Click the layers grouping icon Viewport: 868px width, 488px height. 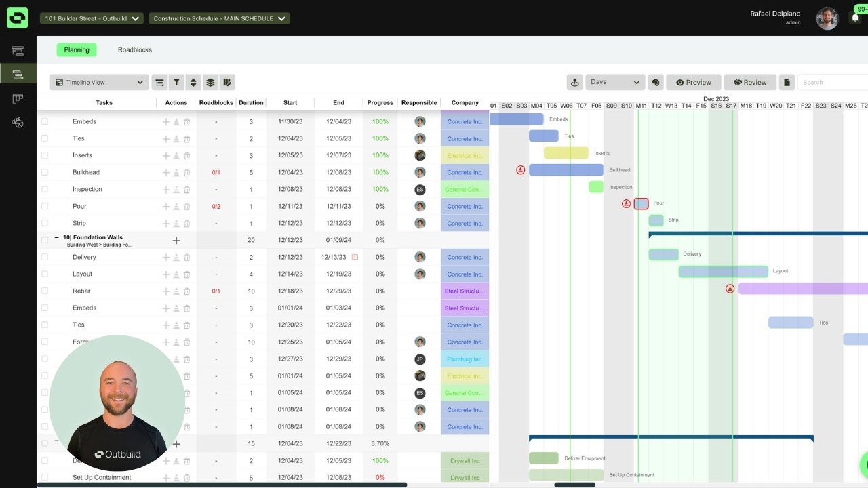point(210,82)
